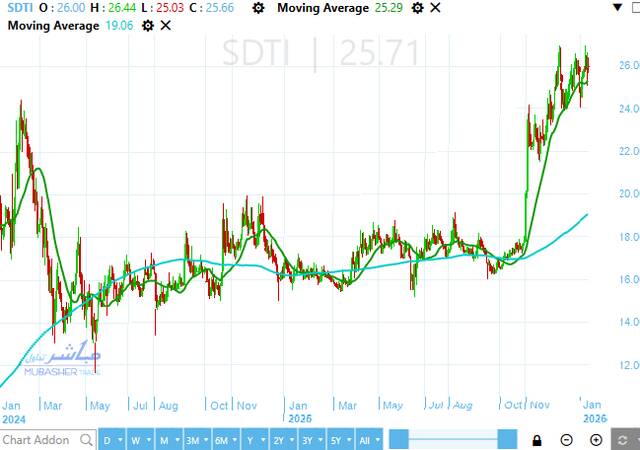Open the W (weekly) interval dropdown
640x450 pixels.
click(x=140, y=439)
